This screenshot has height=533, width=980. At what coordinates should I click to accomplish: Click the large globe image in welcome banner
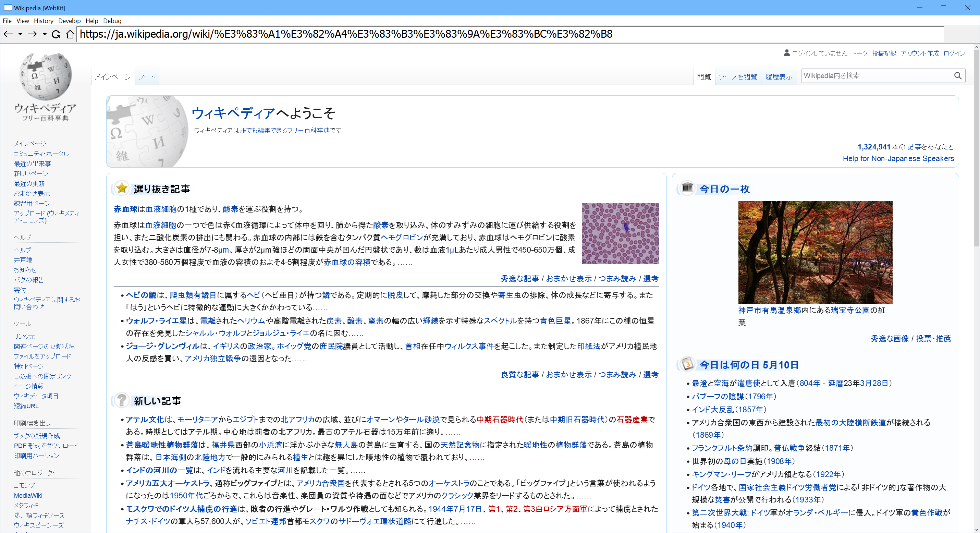pos(147,131)
